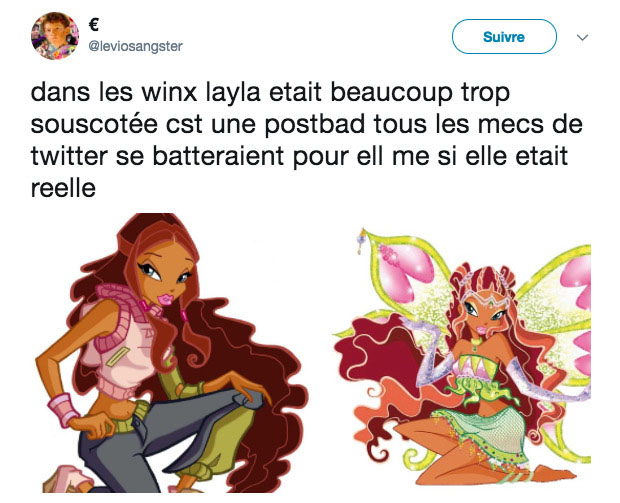Follow the account with Suivre button
Screen dimensions: 620x503
(504, 37)
